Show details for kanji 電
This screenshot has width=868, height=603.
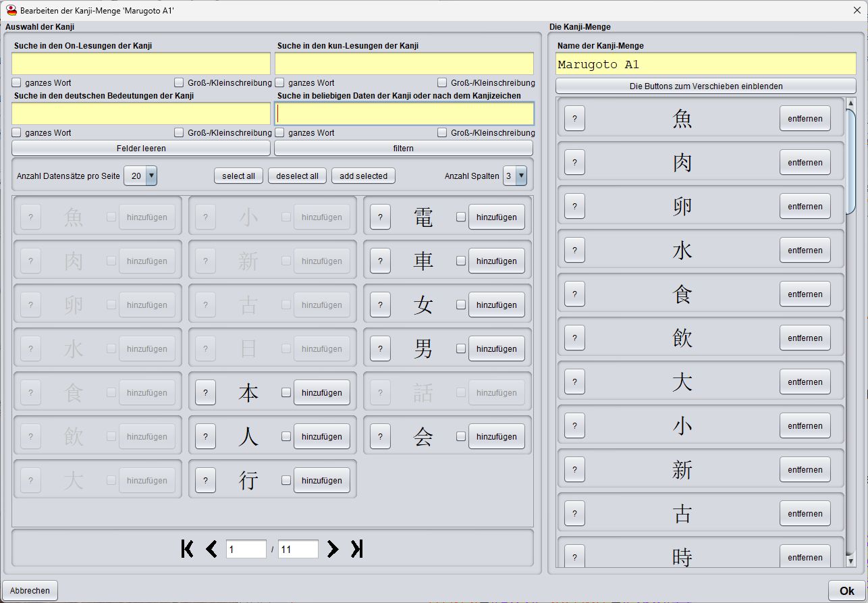pos(380,217)
